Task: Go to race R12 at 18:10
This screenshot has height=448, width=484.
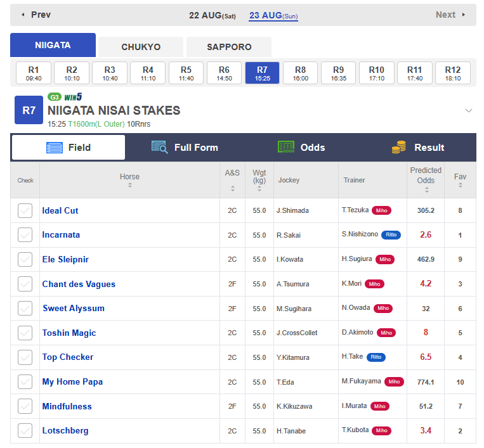Action: pyautogui.click(x=453, y=73)
